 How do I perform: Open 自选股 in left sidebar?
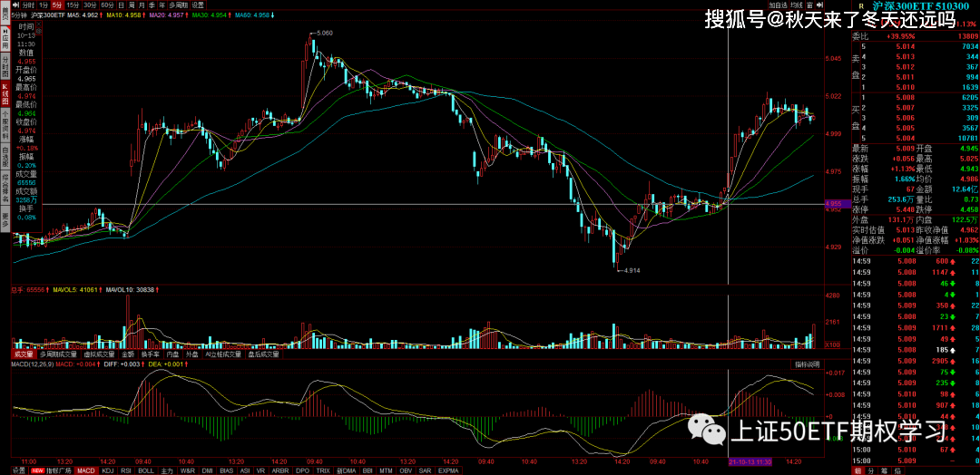5,157
